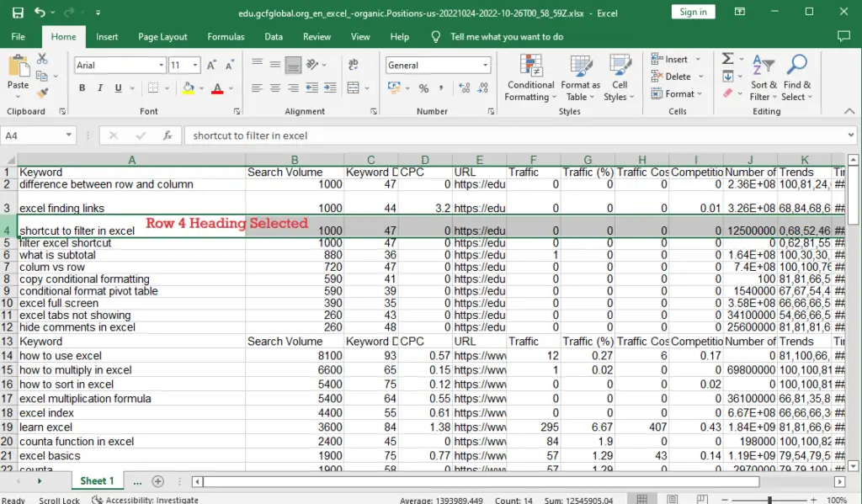862x504 pixels.
Task: Apply the Percent Style number format
Action: point(423,88)
